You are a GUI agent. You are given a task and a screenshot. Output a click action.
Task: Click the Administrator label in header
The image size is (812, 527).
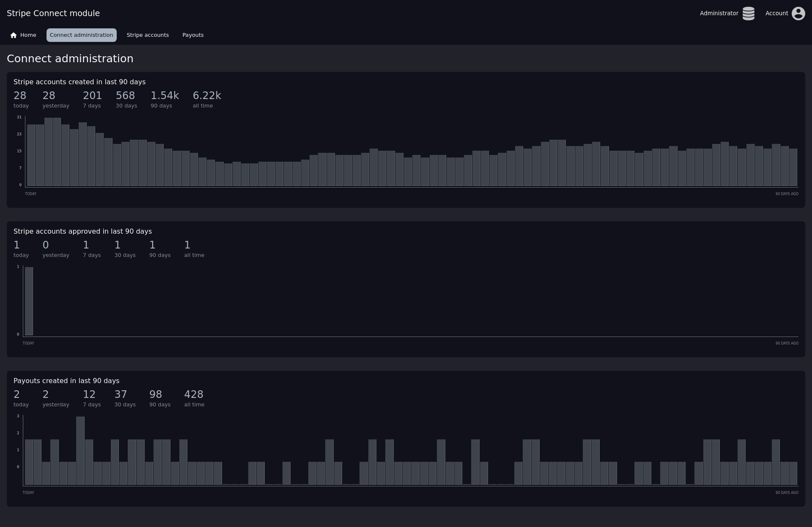[719, 14]
